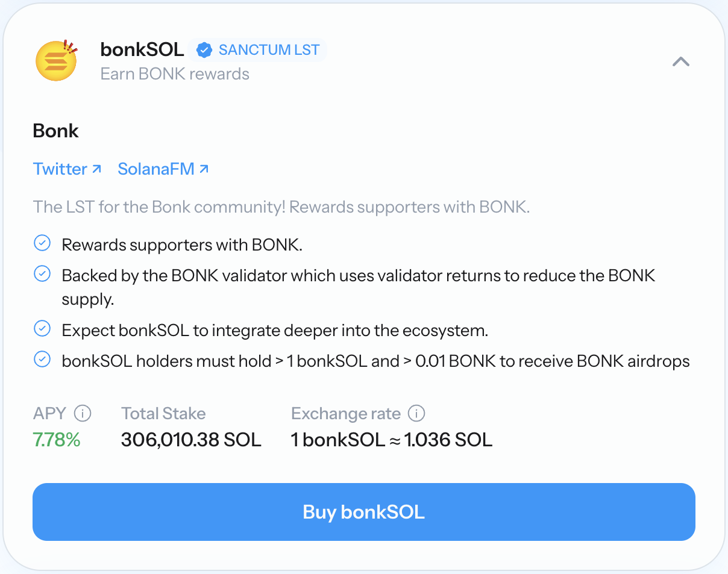This screenshot has width=728, height=574.
Task: Click the 306,010.38 SOL total stake value
Action: tap(191, 440)
